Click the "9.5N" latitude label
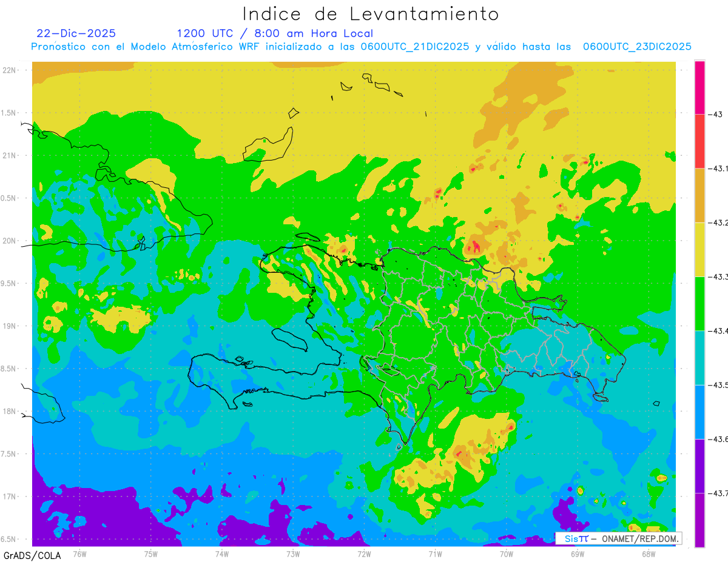Image resolution: width=728 pixels, height=562 pixels. click(9, 283)
